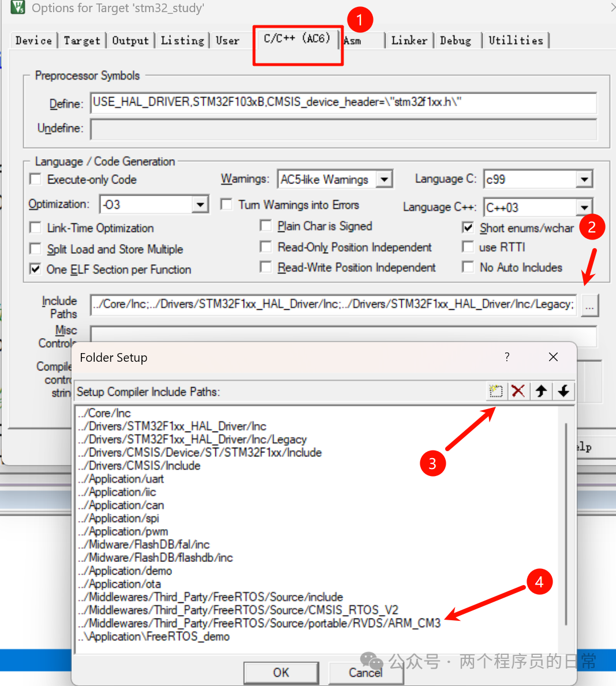Select ../Application/ota path
Screen dimensions: 616x686
coord(120,584)
